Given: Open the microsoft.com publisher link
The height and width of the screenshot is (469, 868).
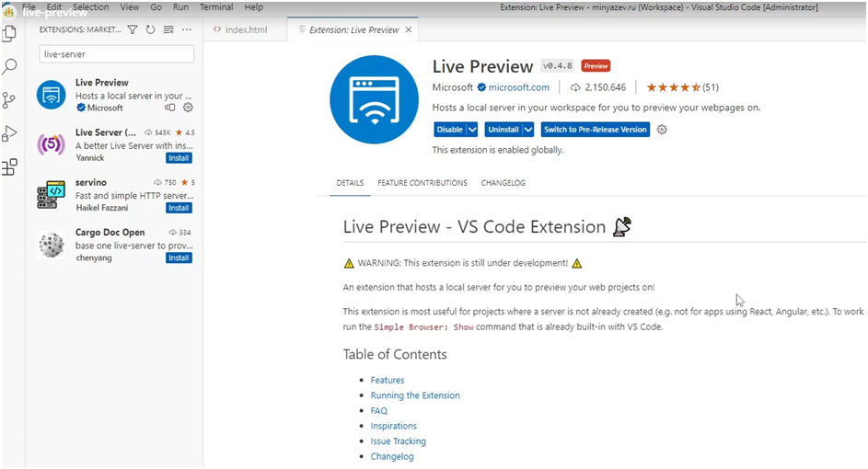Looking at the screenshot, I should click(519, 87).
